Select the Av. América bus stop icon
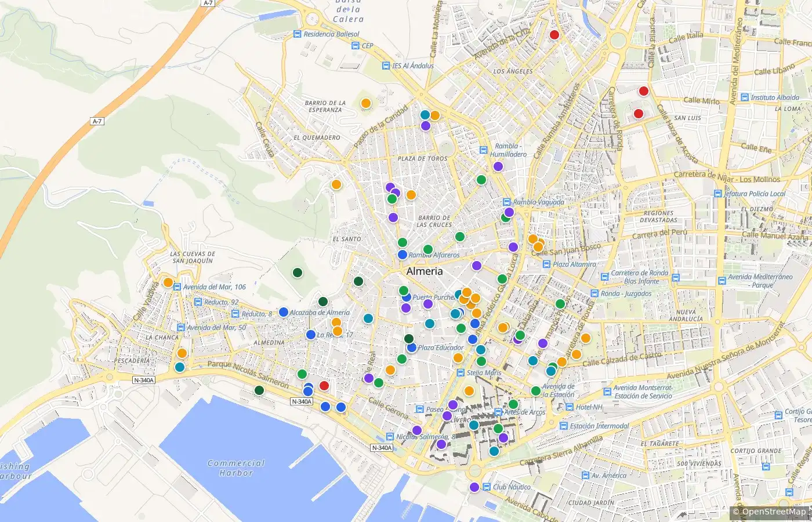This screenshot has height=522, width=812. point(585,475)
